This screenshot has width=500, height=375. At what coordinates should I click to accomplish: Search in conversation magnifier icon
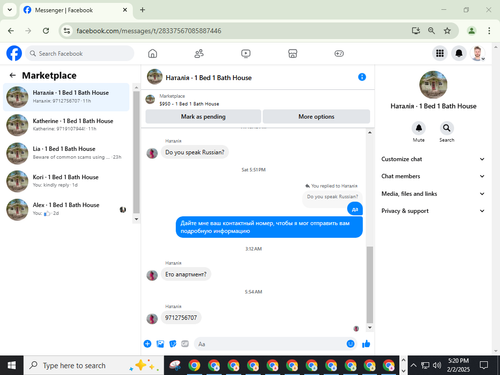click(x=447, y=128)
